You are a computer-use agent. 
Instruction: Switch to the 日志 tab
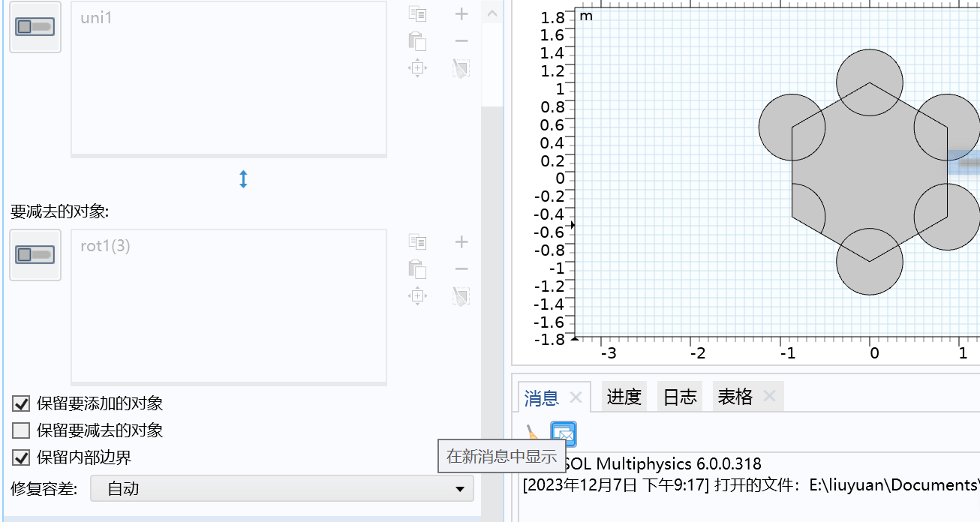pos(680,397)
